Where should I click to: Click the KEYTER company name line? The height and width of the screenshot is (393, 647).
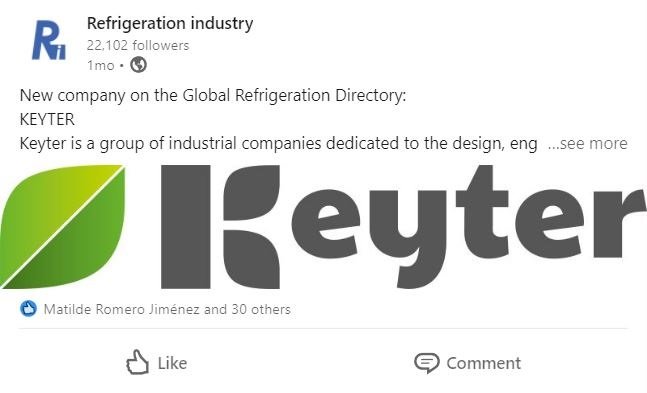point(47,120)
